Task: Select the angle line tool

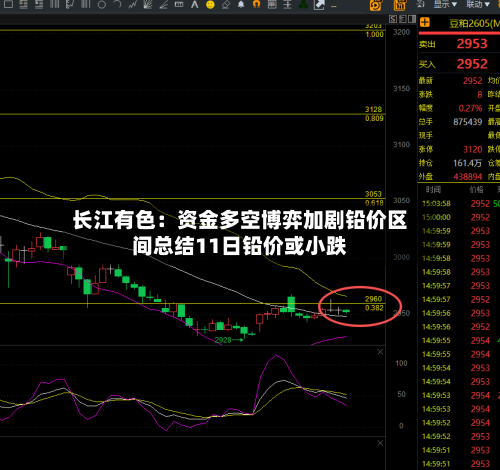Action: point(163,4)
